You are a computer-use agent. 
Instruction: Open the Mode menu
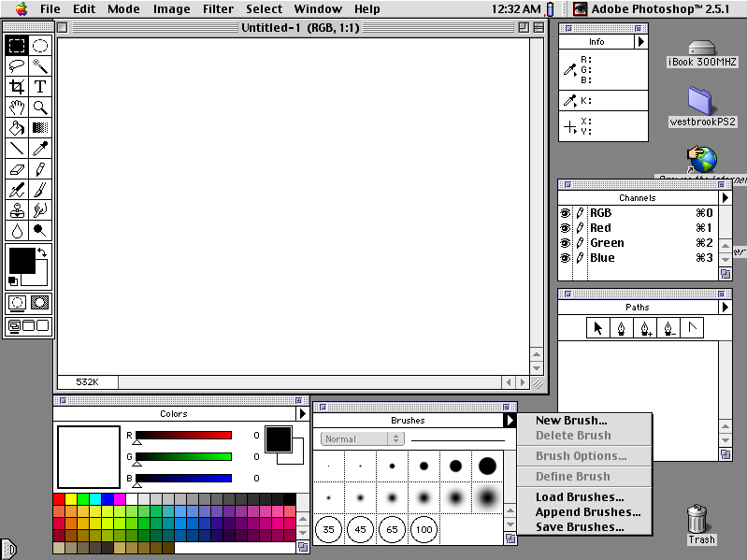point(123,9)
